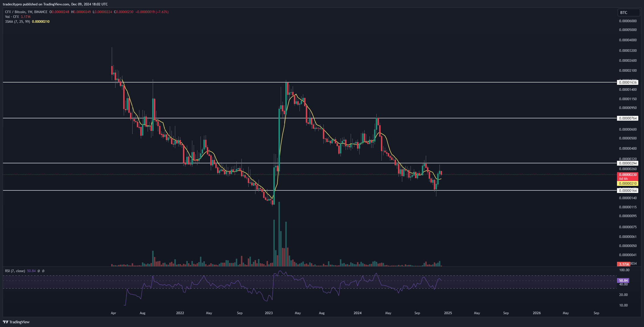Image resolution: width=644 pixels, height=327 pixels.
Task: Click the 10.00 level on RSI scale
Action: point(623,305)
